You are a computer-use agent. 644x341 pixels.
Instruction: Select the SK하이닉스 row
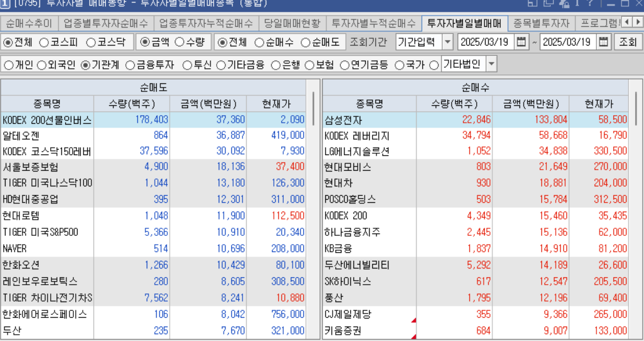pyautogui.click(x=475, y=281)
